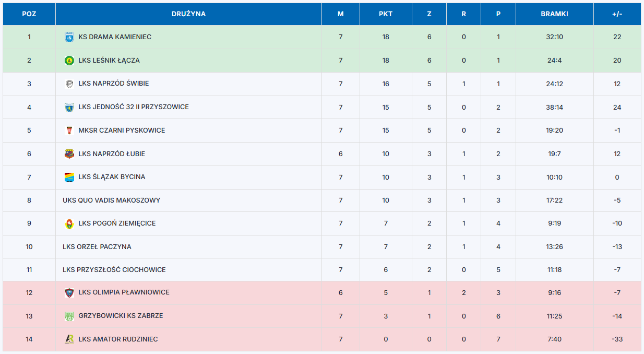Click the DRUŻYNA column header
The width and height of the screenshot is (644, 354).
[x=188, y=14]
